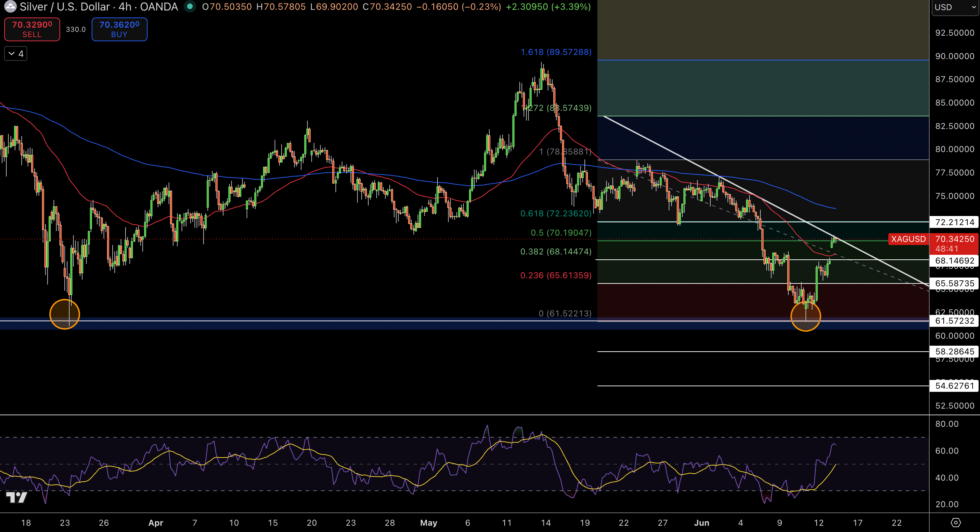Click the Apr label on time axis

[156, 523]
